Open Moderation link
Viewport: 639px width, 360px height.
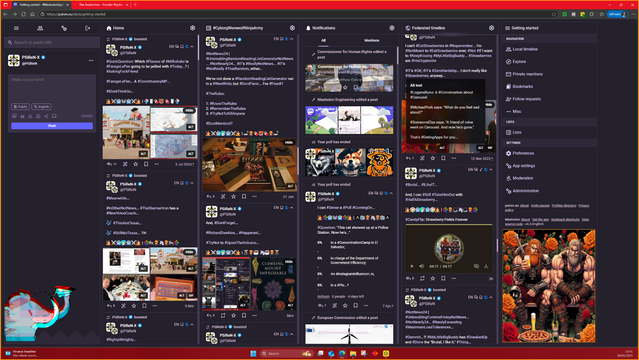519,178
